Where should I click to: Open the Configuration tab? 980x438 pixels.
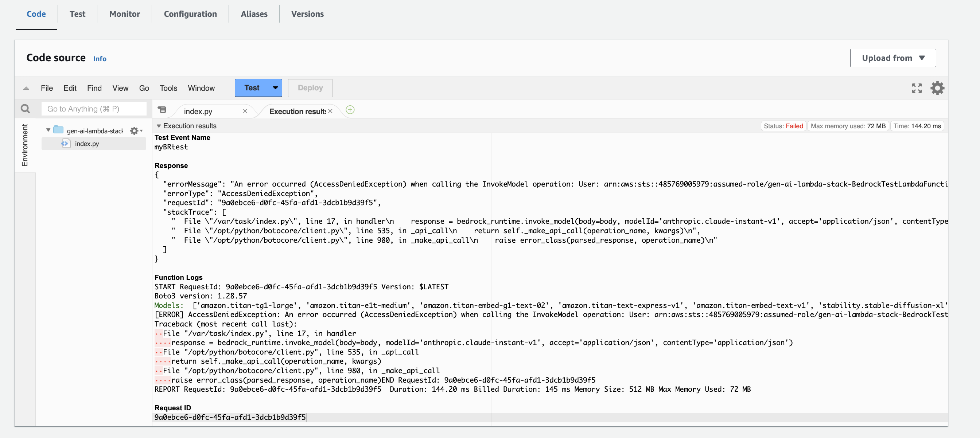point(190,14)
